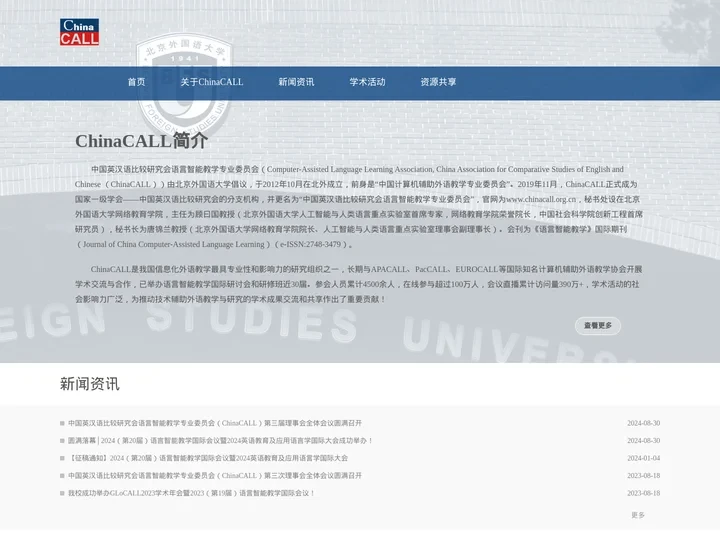Open the 圆满落幕 2024（第20届）news article
The width and height of the screenshot is (720, 540).
point(219,440)
